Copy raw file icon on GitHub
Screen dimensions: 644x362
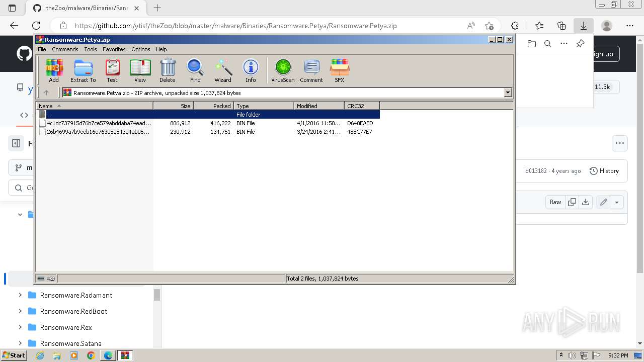click(572, 202)
